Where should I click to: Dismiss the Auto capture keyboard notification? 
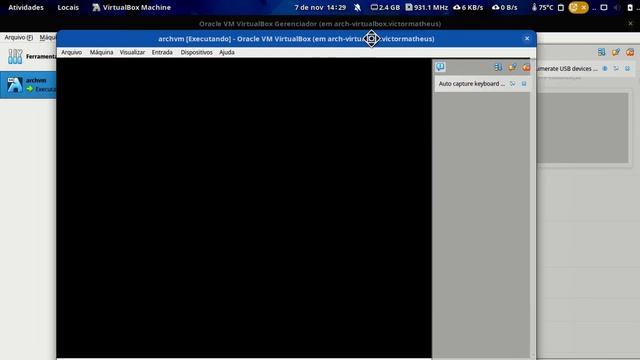[524, 84]
